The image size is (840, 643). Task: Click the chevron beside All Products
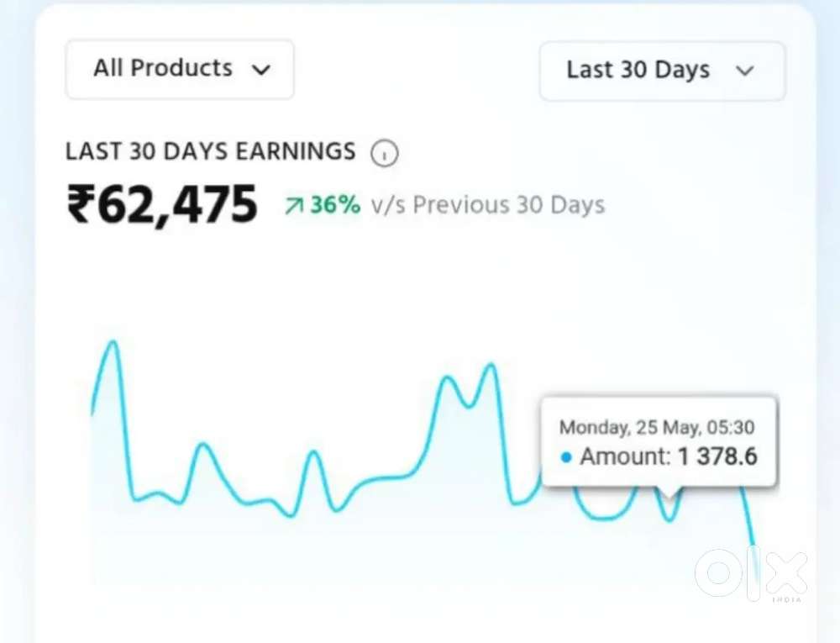[261, 70]
